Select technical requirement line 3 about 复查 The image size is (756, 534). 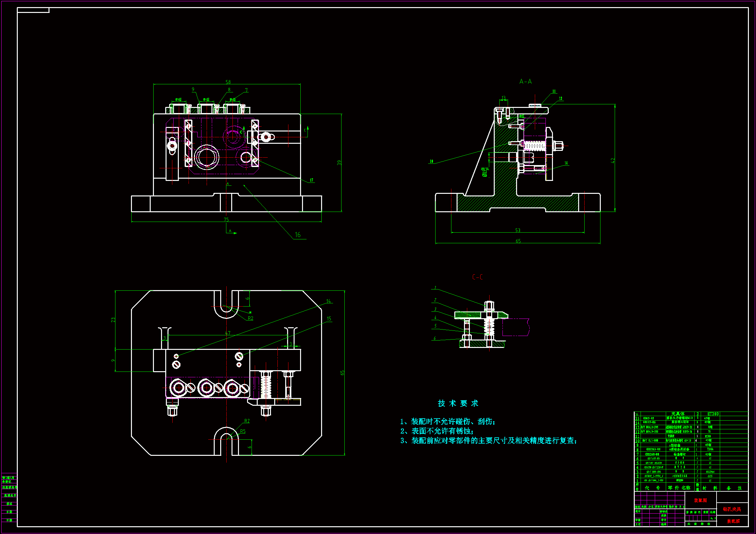click(488, 441)
